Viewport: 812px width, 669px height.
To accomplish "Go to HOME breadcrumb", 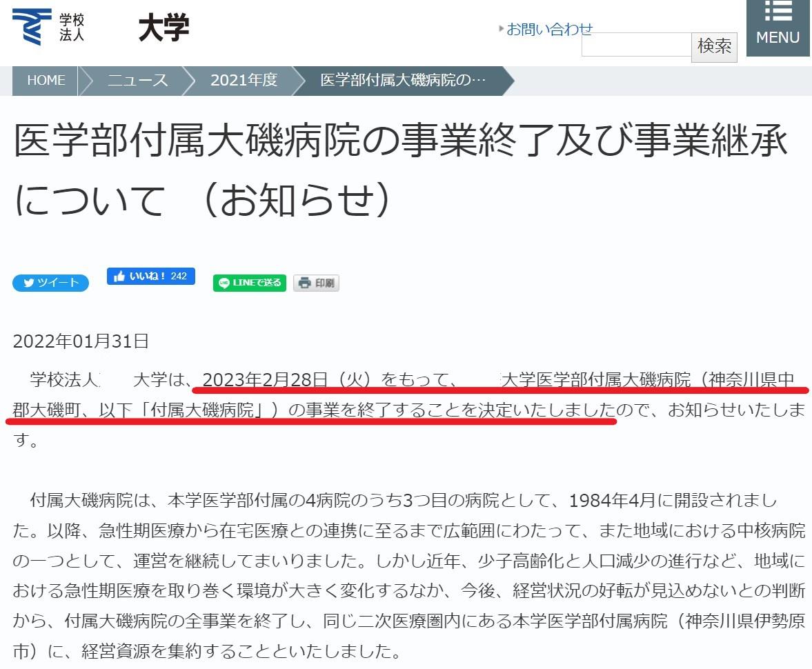I will 46,81.
